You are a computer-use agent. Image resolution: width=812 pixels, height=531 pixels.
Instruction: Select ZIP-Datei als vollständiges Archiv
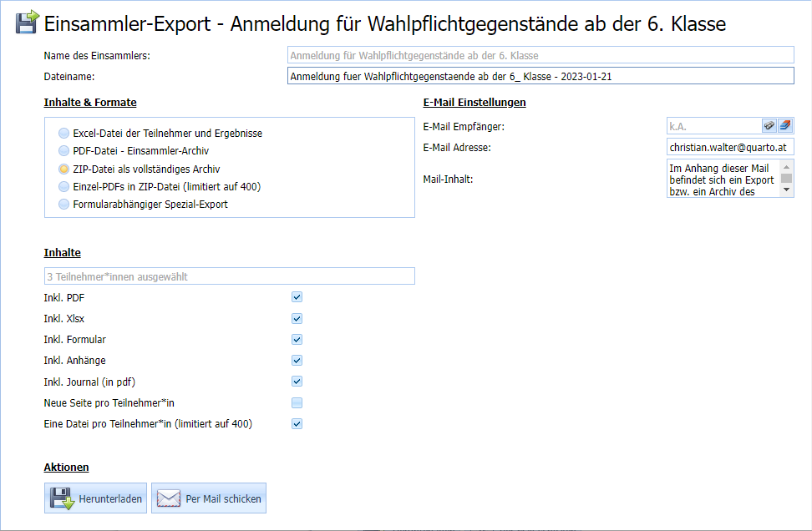point(64,169)
